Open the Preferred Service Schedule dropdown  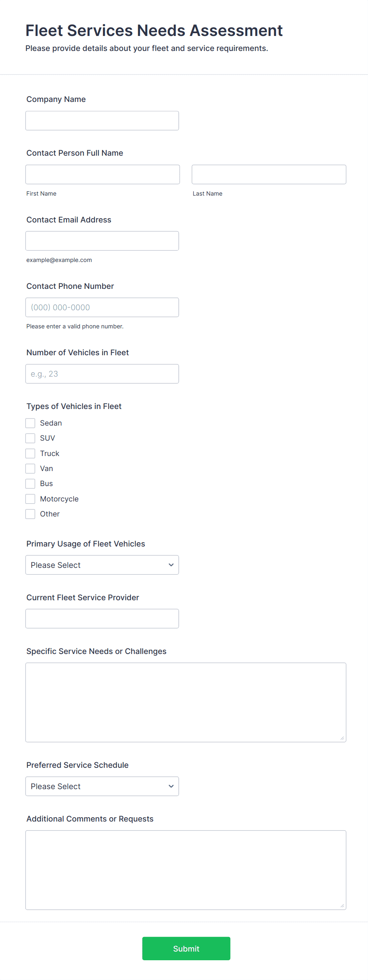pyautogui.click(x=102, y=786)
